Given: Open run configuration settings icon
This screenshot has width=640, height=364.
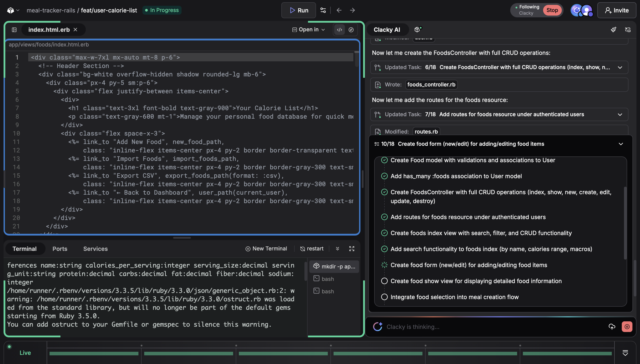Looking at the screenshot, I should coord(323,10).
